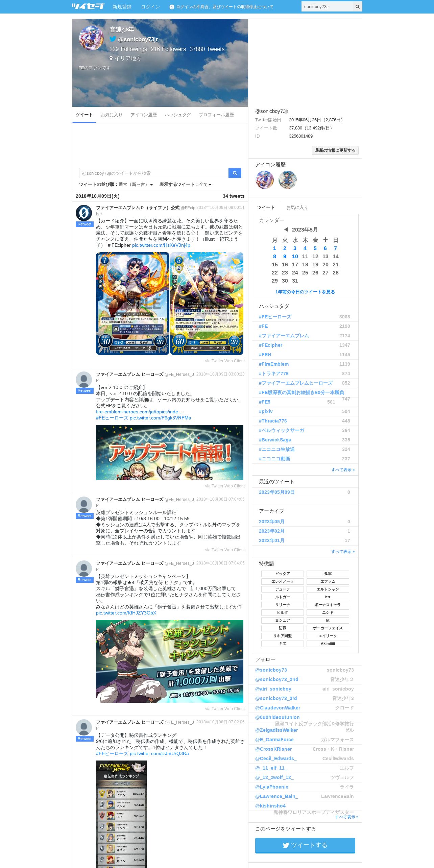
Task: Open followed account @ClaudevonWalker
Action: coord(278,708)
